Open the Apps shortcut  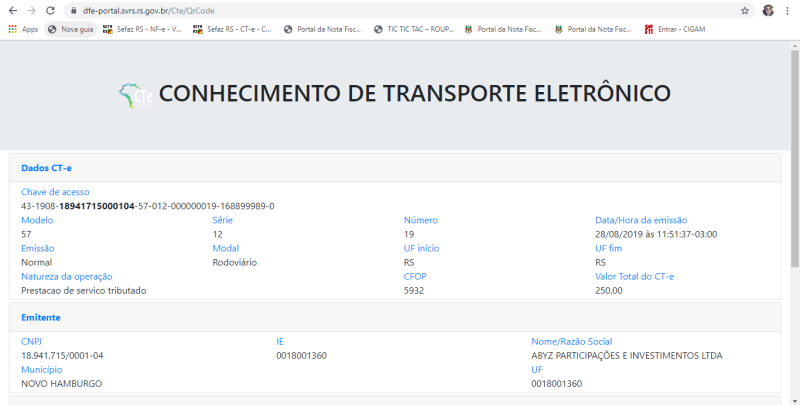[x=23, y=30]
